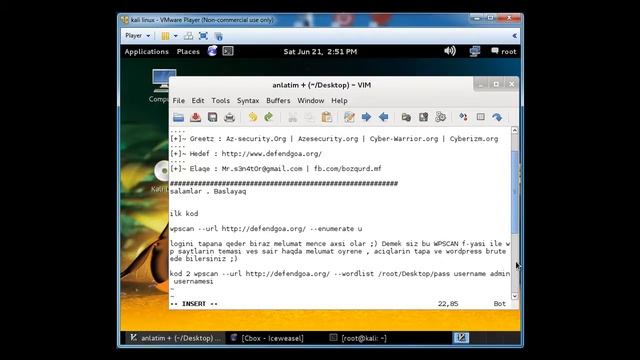Click the line 'salamlar . Baslayaq'
This screenshot has width=640, height=360.
coord(208,191)
